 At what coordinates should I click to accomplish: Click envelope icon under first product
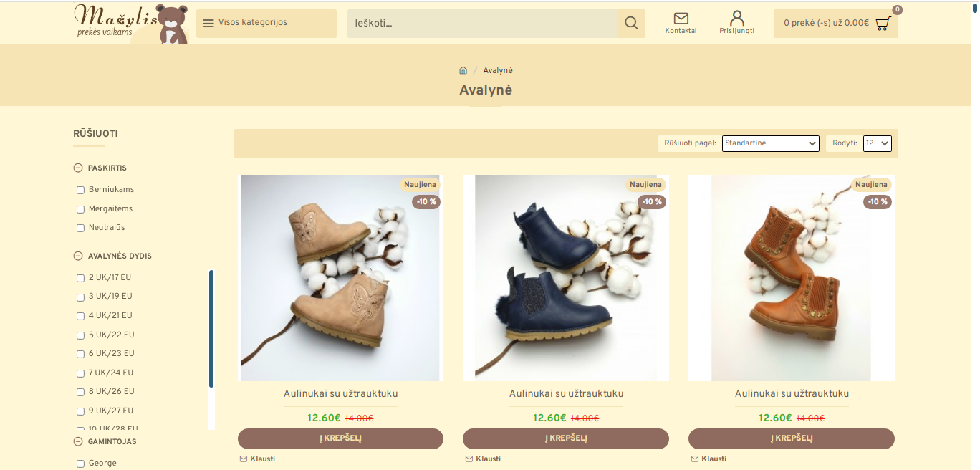244,459
